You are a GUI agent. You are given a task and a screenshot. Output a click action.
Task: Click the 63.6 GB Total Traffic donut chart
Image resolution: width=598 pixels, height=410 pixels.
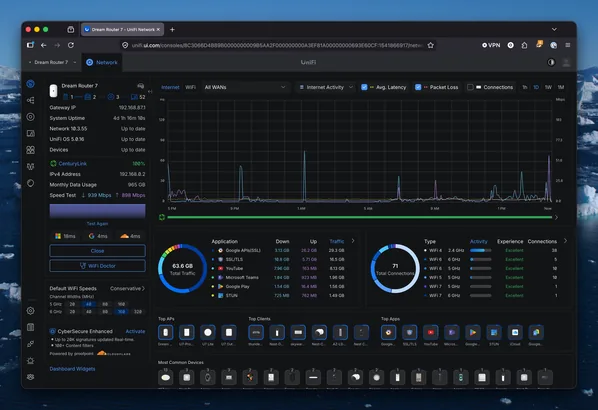coord(182,269)
